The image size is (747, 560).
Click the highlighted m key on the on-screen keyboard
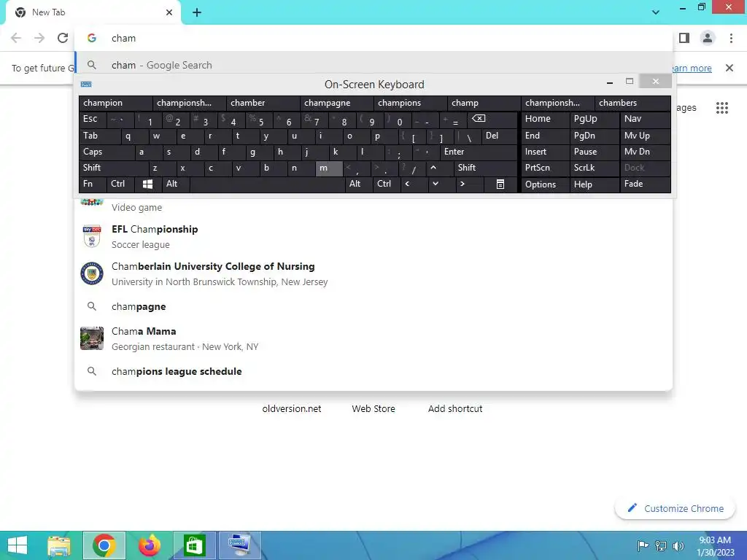(329, 168)
